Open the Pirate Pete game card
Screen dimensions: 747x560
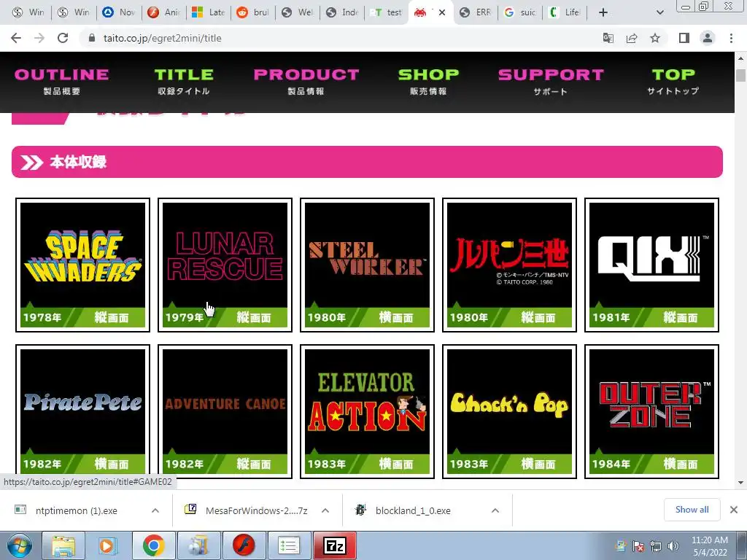click(83, 411)
